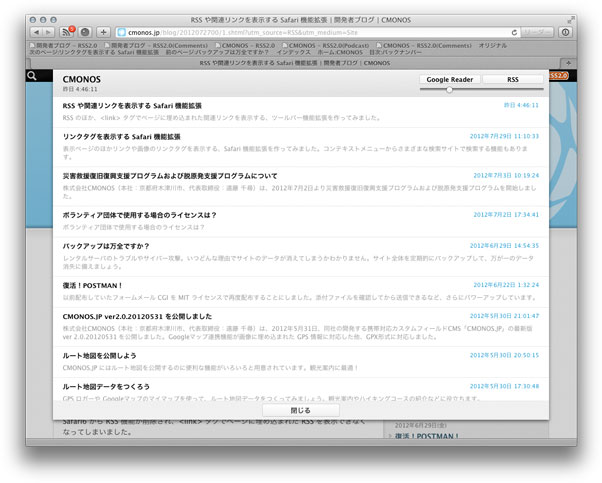Click the slider knob under Google Reader
602x483 pixels.
click(x=449, y=90)
